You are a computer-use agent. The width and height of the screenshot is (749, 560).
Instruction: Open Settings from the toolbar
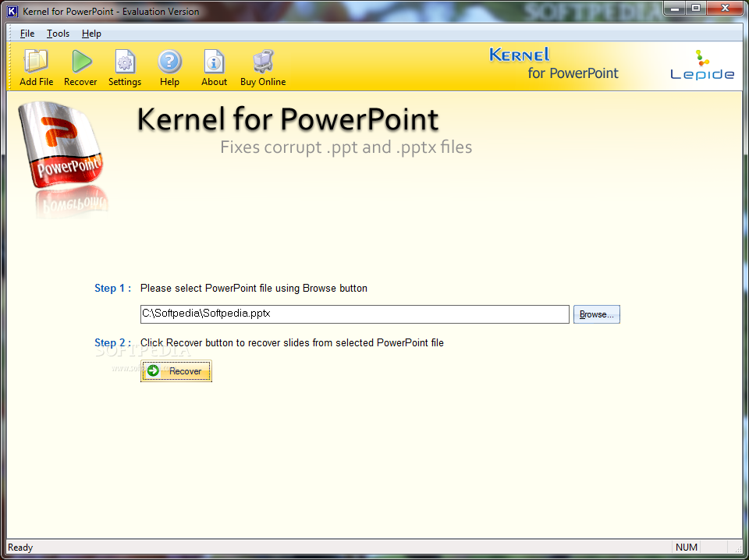(125, 68)
